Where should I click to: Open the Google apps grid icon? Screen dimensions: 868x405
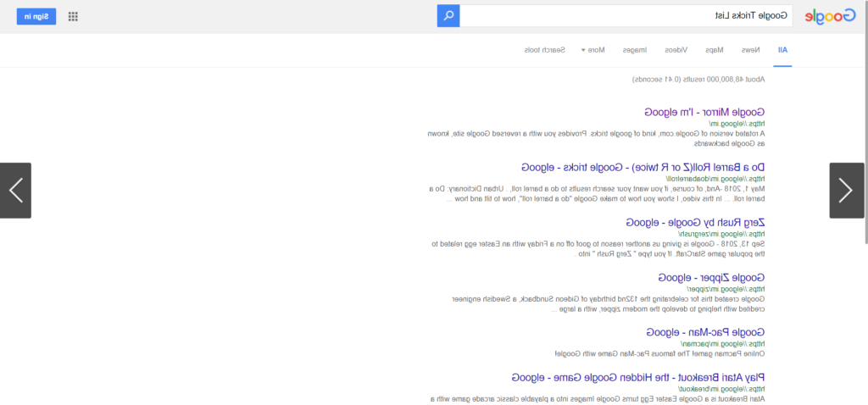73,16
